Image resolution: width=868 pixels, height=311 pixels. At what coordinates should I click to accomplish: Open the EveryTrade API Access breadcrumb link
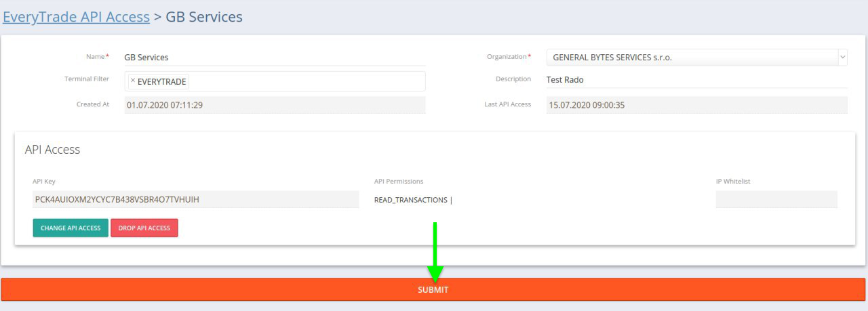tap(76, 17)
